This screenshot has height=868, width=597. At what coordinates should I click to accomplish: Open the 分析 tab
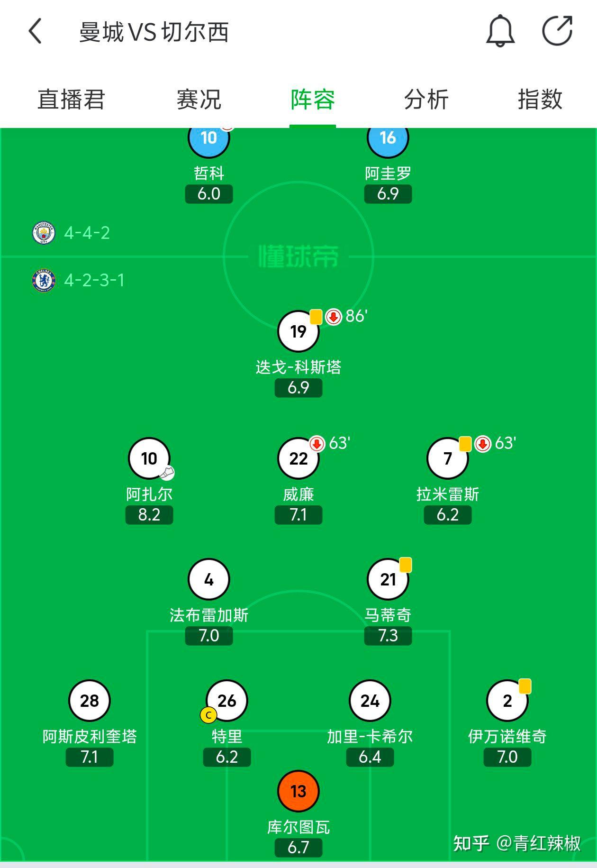pos(426,100)
